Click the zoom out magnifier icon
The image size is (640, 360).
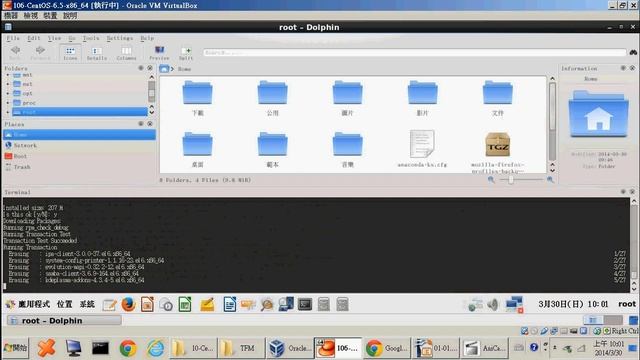(x=491, y=180)
